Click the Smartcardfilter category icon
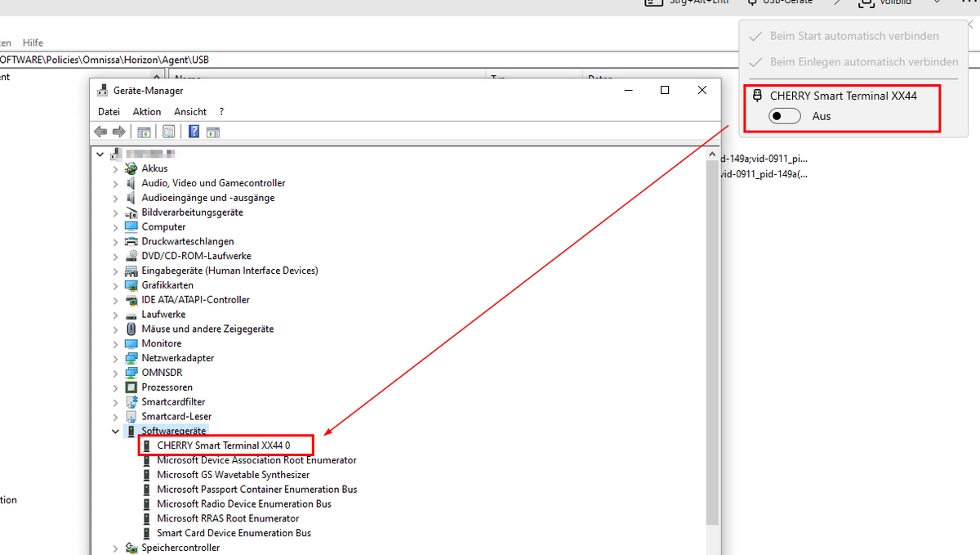 click(131, 402)
